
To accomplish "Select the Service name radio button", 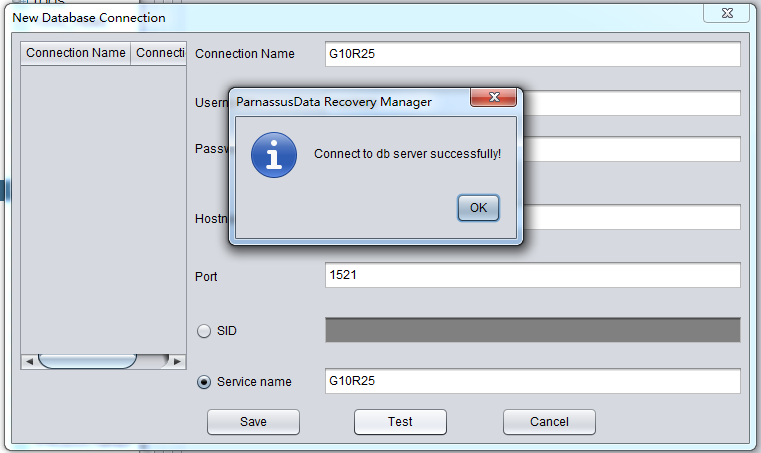I will [204, 382].
